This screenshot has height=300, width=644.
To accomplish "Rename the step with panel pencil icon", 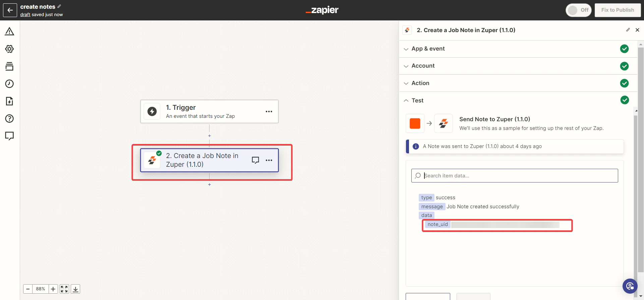I will pyautogui.click(x=628, y=30).
